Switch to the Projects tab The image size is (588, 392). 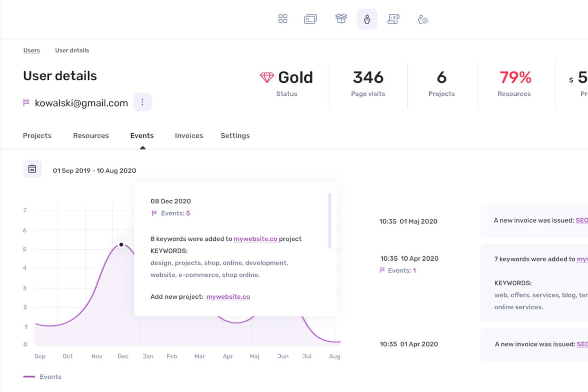click(x=37, y=136)
